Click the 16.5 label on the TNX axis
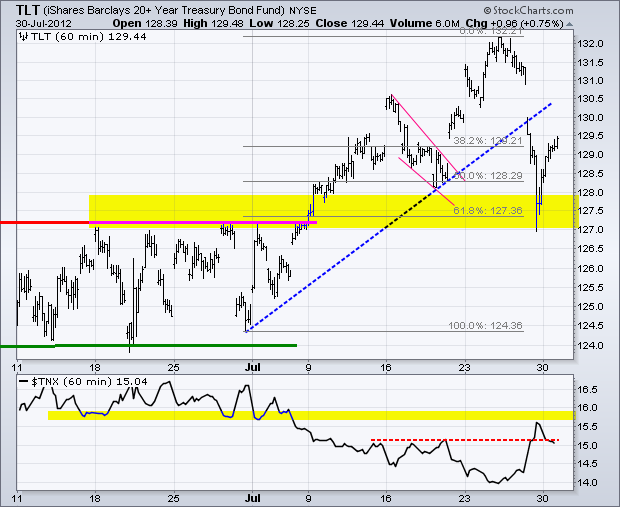The width and height of the screenshot is (620, 507). pos(587,390)
